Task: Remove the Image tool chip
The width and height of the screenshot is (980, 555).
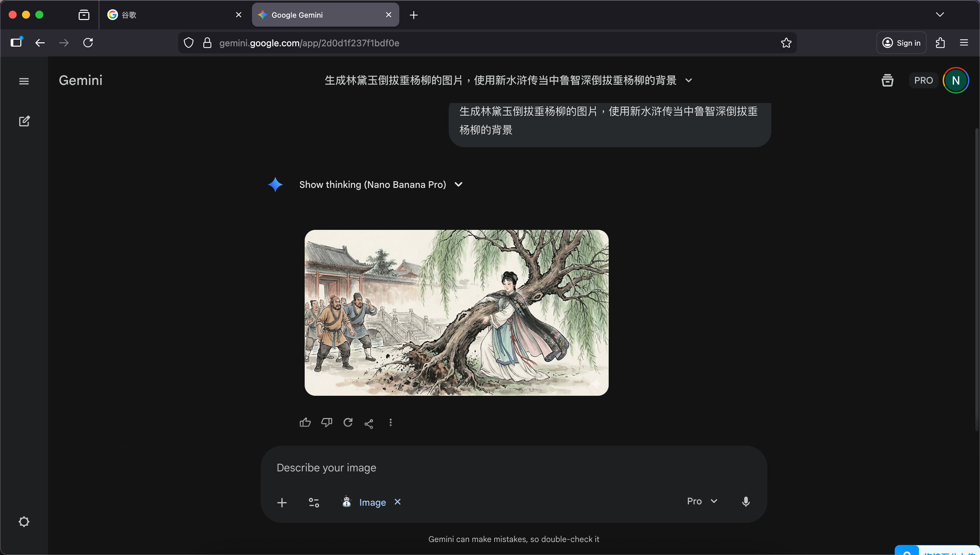Action: tap(397, 502)
